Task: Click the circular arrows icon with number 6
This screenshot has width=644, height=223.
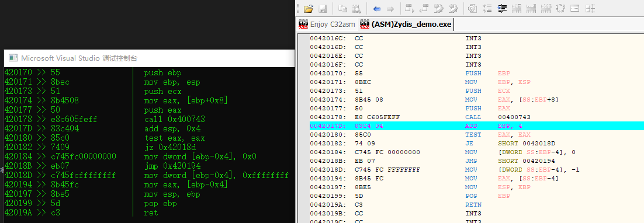Action: coord(560,9)
